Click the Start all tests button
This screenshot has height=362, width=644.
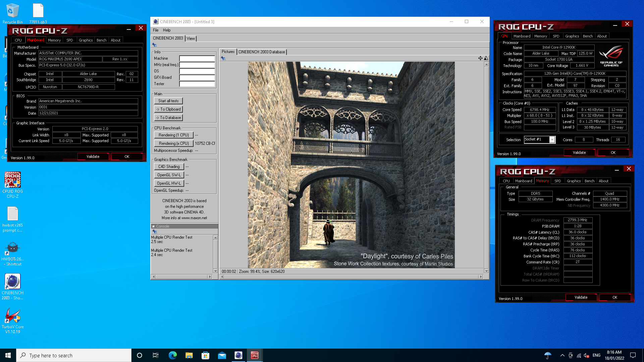[168, 101]
